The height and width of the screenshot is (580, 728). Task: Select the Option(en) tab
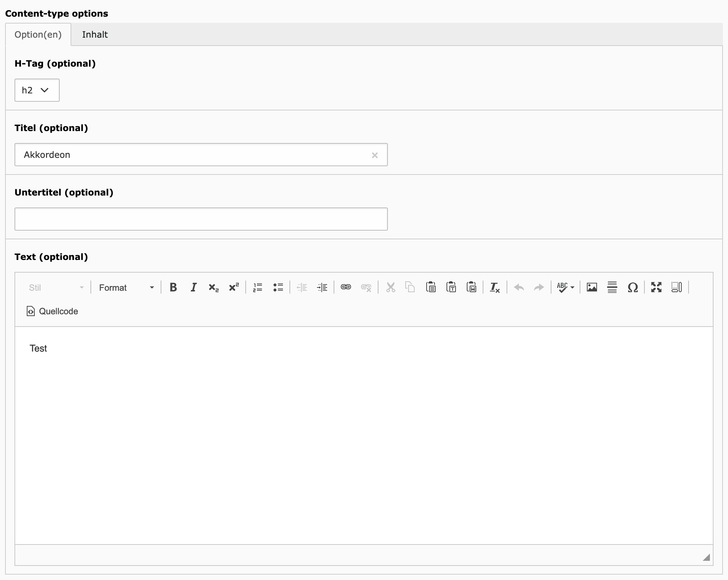tap(38, 35)
